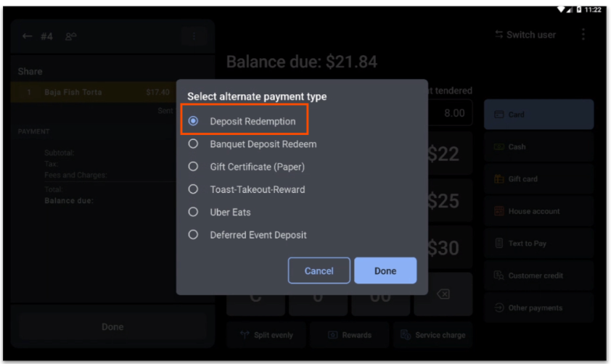Choose Banquet Deposit Redeem payment option
Screen dimensions: 611x364
tap(193, 144)
